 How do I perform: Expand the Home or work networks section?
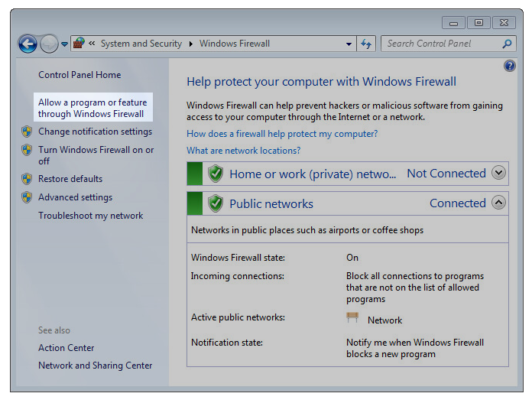click(x=498, y=173)
